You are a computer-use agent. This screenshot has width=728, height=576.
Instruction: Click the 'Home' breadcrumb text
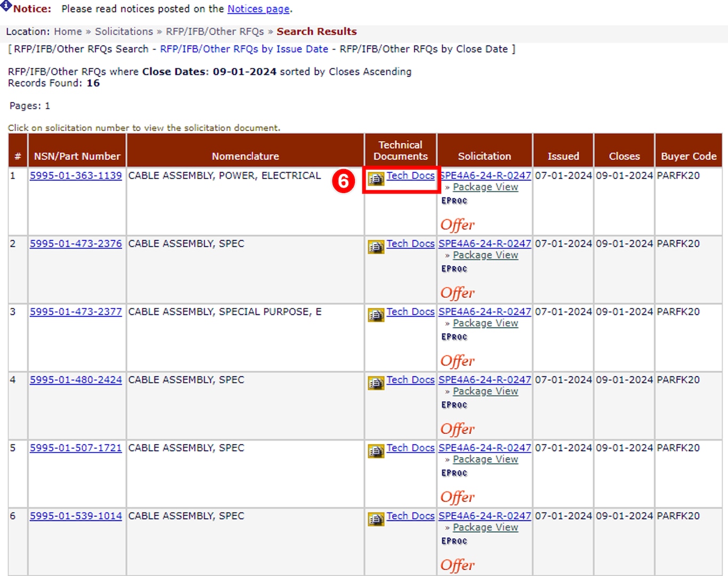point(68,31)
